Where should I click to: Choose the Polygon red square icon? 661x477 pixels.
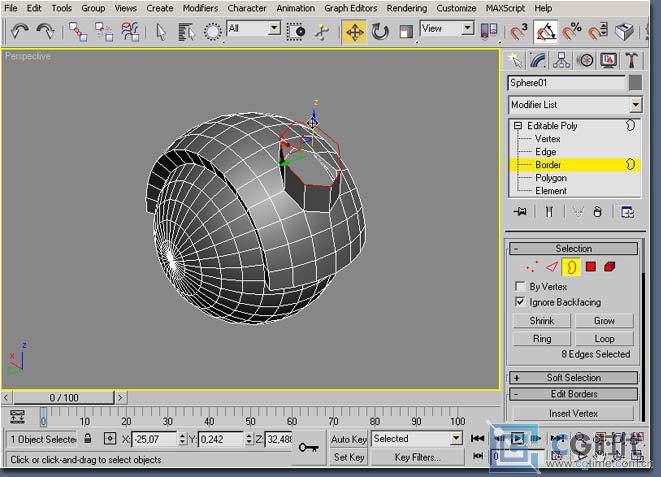tap(591, 266)
